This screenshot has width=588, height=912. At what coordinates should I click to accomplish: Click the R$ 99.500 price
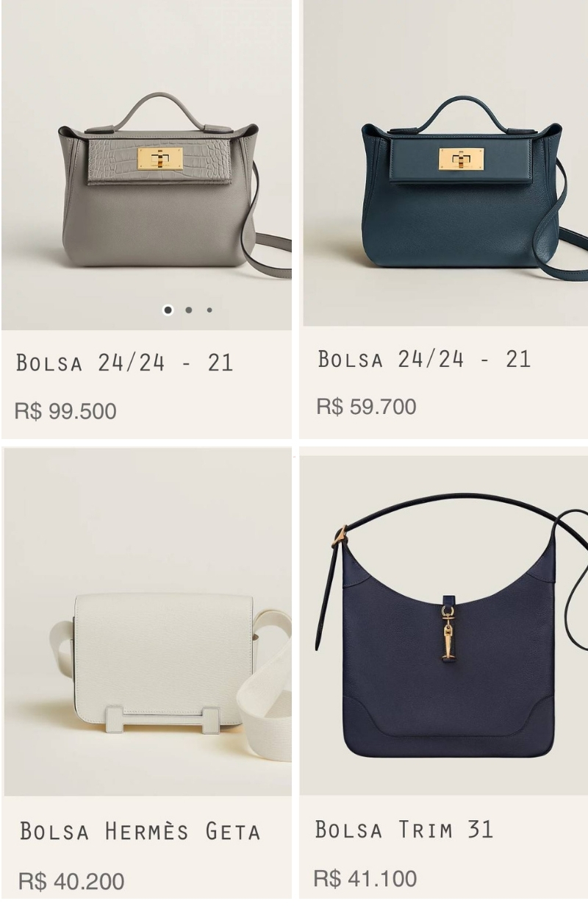65,411
